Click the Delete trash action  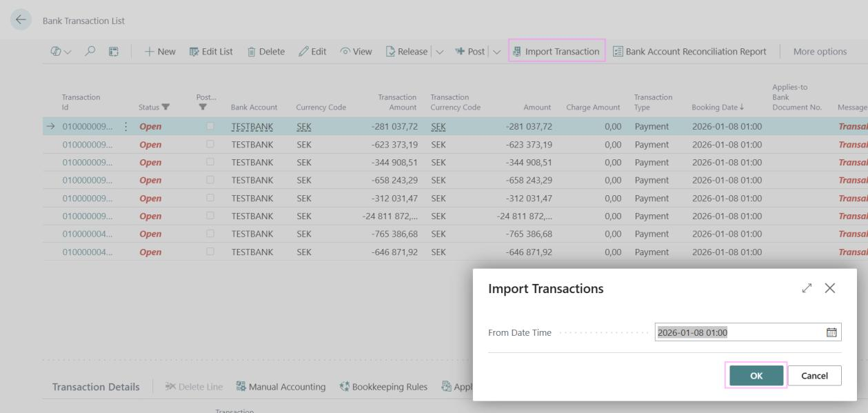click(x=265, y=52)
